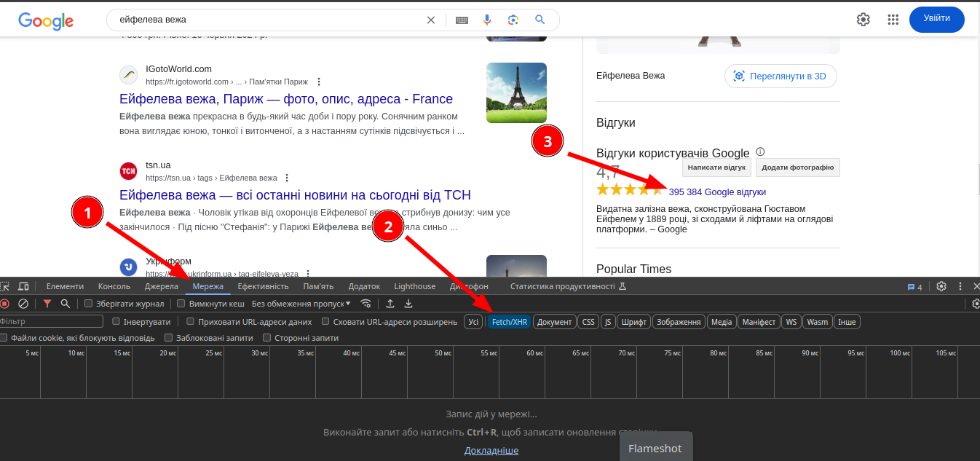Image resolution: width=980 pixels, height=461 pixels.
Task: Open DevTools issues counter showing 4
Action: 914,287
